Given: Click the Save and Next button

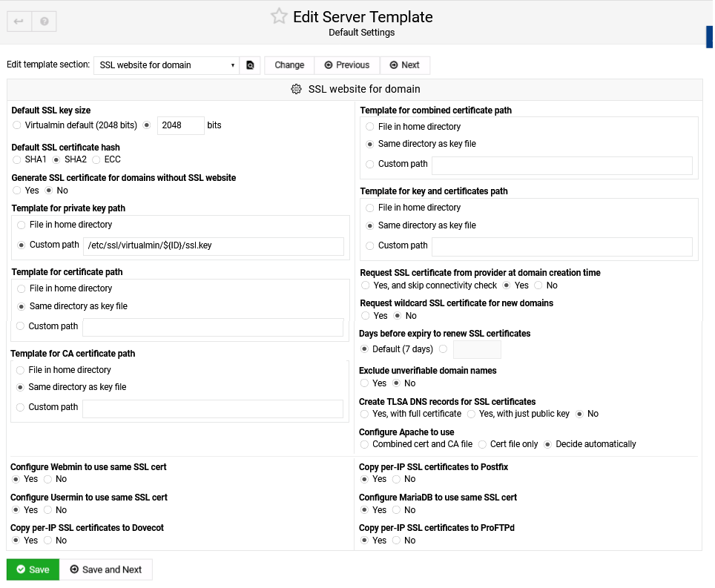Looking at the screenshot, I should tap(105, 569).
